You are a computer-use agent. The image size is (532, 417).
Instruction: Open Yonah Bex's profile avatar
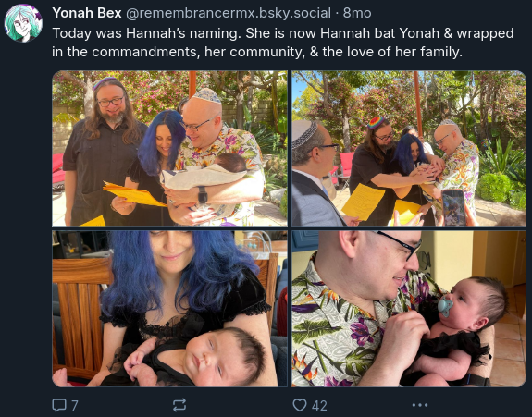(23, 23)
